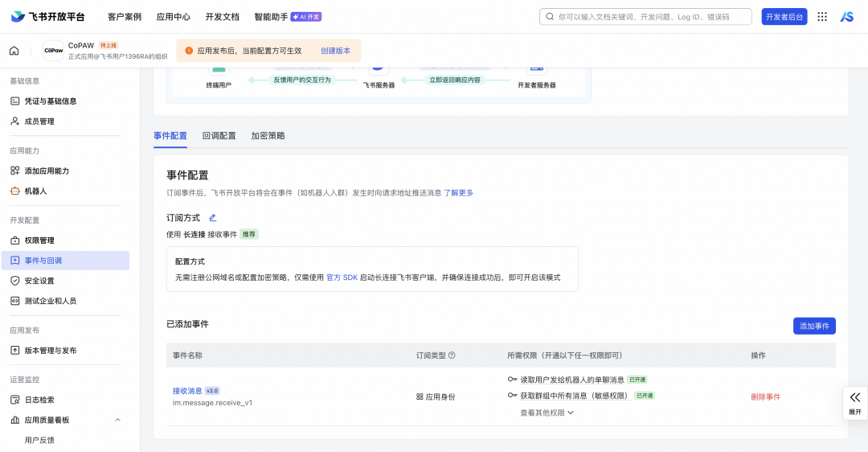Image resolution: width=868 pixels, height=452 pixels.
Task: Click the help icon next to 订阅类型
Action: coord(452,355)
